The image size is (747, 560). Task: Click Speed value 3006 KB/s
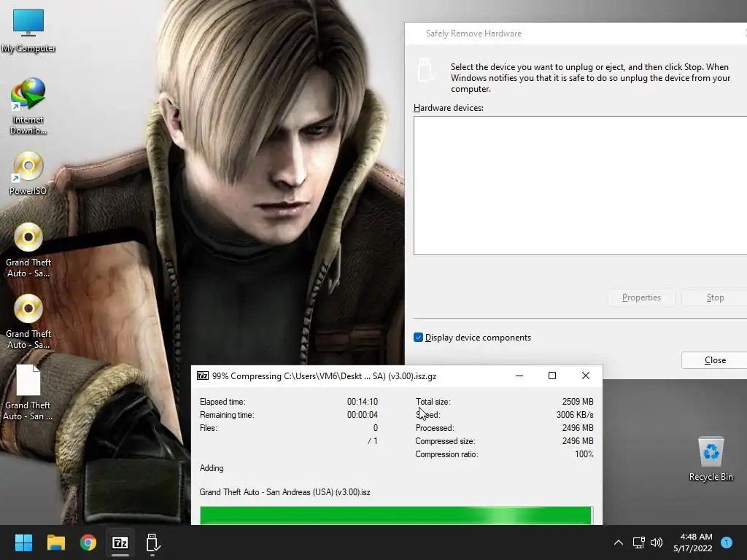tap(575, 415)
